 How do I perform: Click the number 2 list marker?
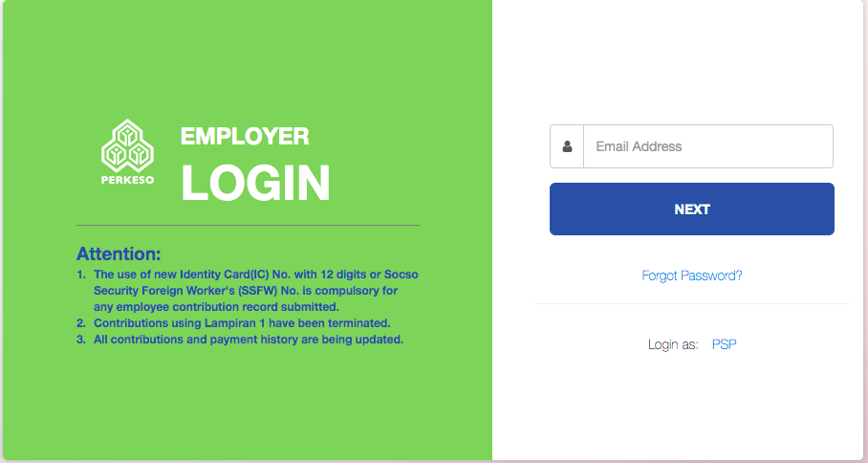pyautogui.click(x=81, y=323)
